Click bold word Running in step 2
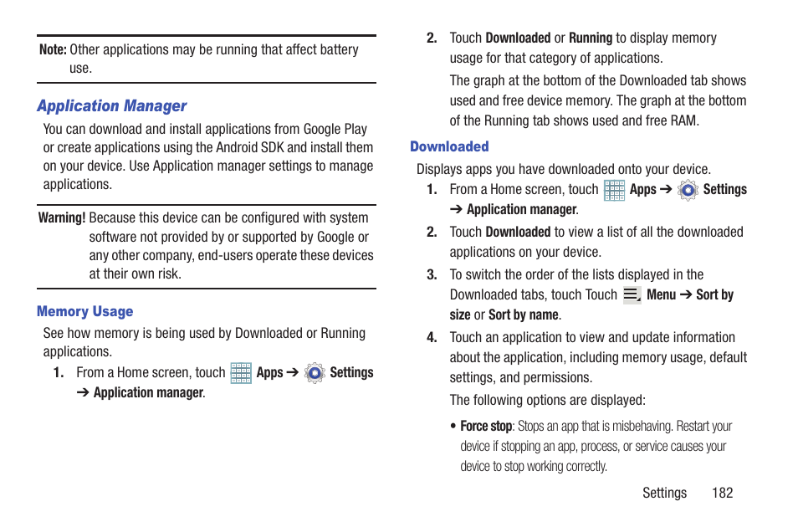This screenshot has height=532, width=798. (x=591, y=38)
